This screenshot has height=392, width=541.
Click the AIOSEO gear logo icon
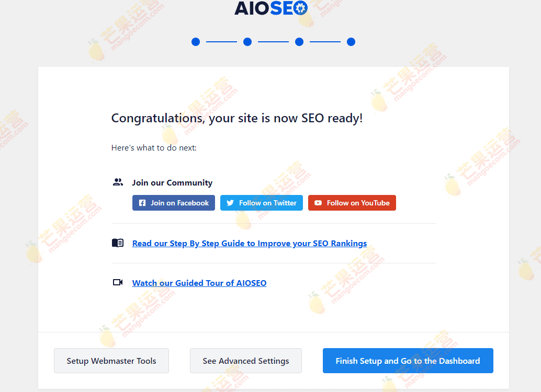tap(301, 8)
